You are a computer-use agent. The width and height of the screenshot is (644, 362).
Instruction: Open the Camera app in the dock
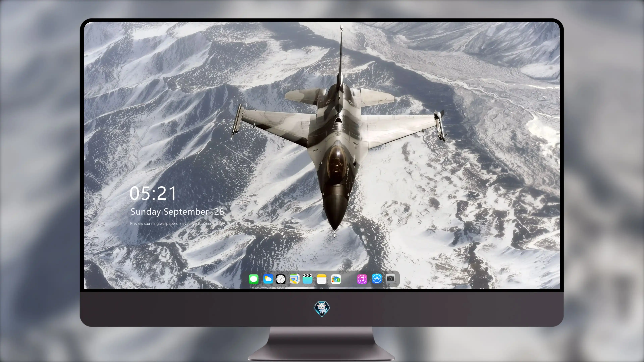[390, 279]
